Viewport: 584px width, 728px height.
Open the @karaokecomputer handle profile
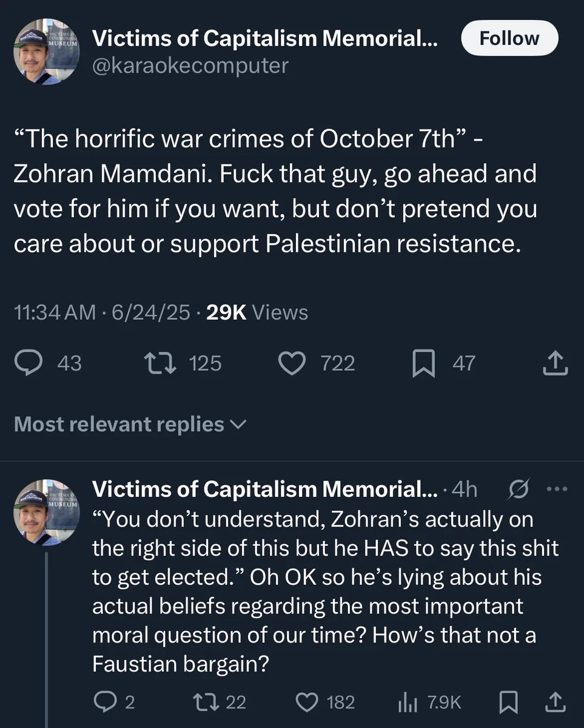[x=190, y=65]
